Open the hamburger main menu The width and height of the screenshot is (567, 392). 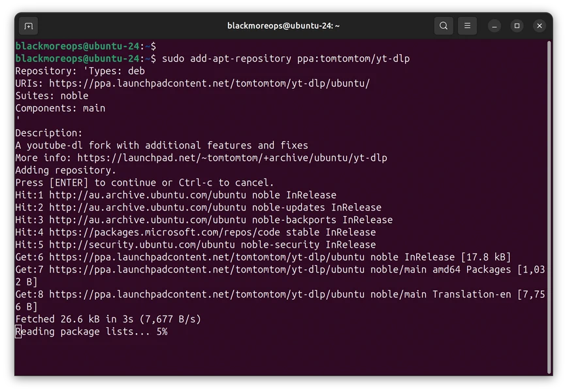pyautogui.click(x=467, y=26)
